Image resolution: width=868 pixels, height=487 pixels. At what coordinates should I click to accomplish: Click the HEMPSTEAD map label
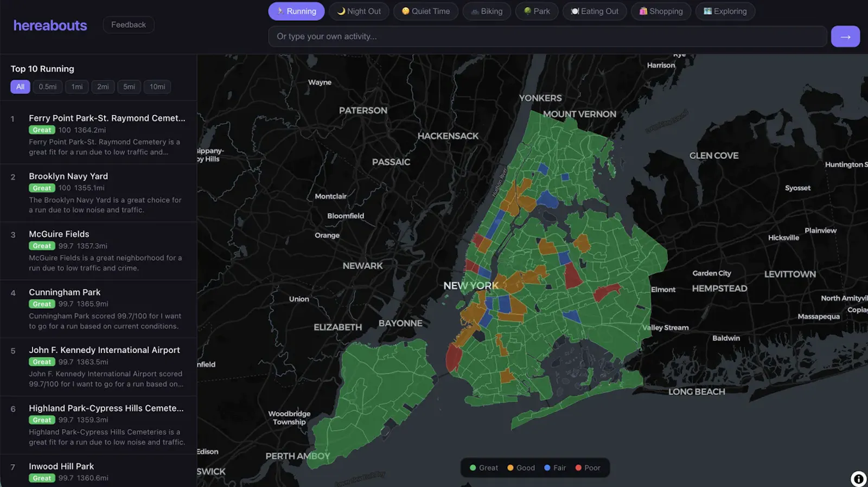click(719, 289)
